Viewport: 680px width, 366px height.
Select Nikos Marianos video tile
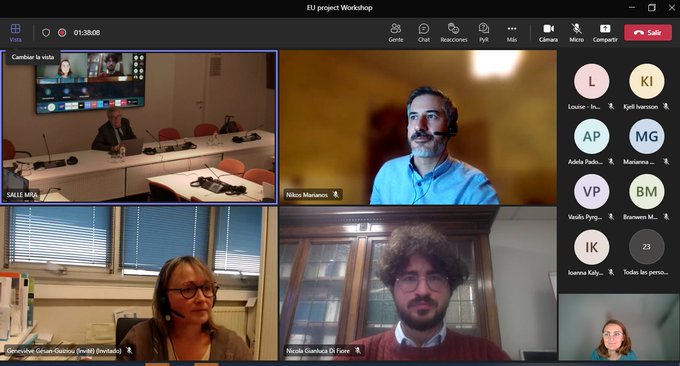418,127
